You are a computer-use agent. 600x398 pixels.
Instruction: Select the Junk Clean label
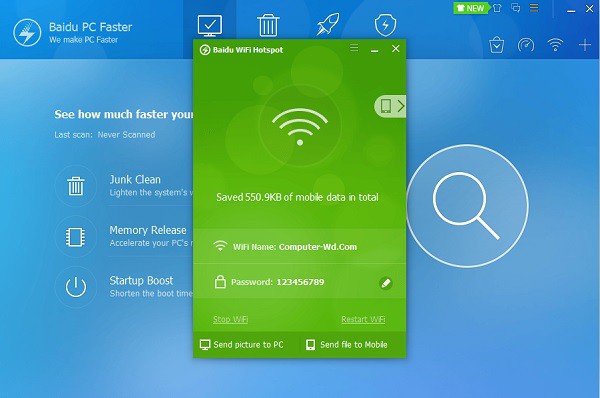[135, 179]
